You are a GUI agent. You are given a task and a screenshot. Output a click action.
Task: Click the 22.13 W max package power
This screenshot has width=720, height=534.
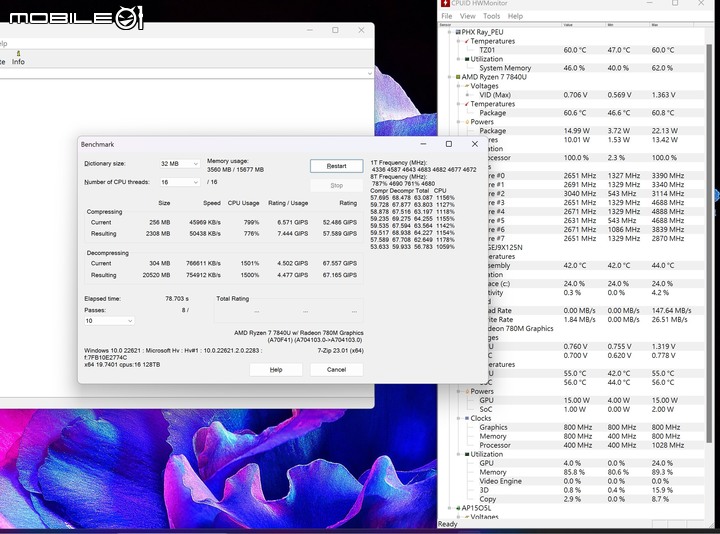664,131
